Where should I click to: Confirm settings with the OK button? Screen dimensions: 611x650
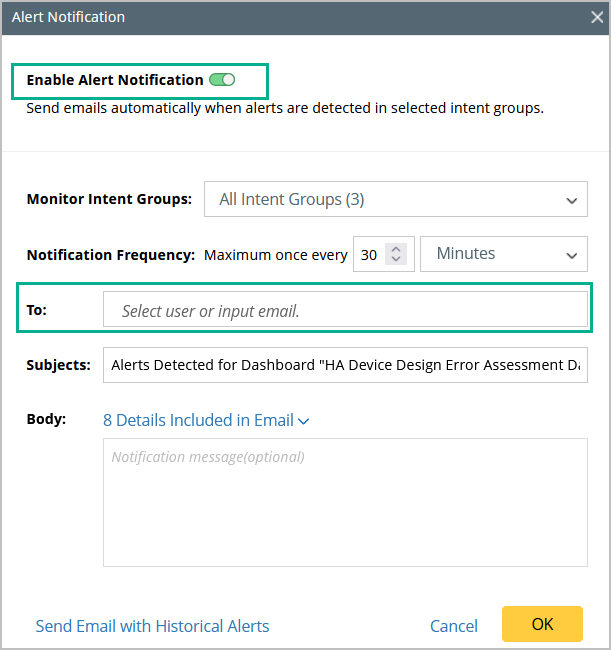point(542,624)
